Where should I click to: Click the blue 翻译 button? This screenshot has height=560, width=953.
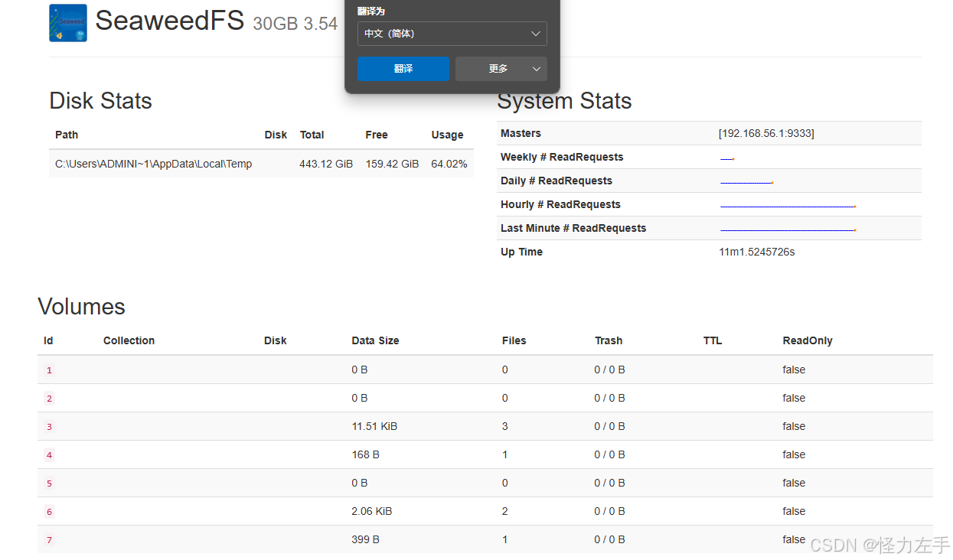tap(403, 68)
